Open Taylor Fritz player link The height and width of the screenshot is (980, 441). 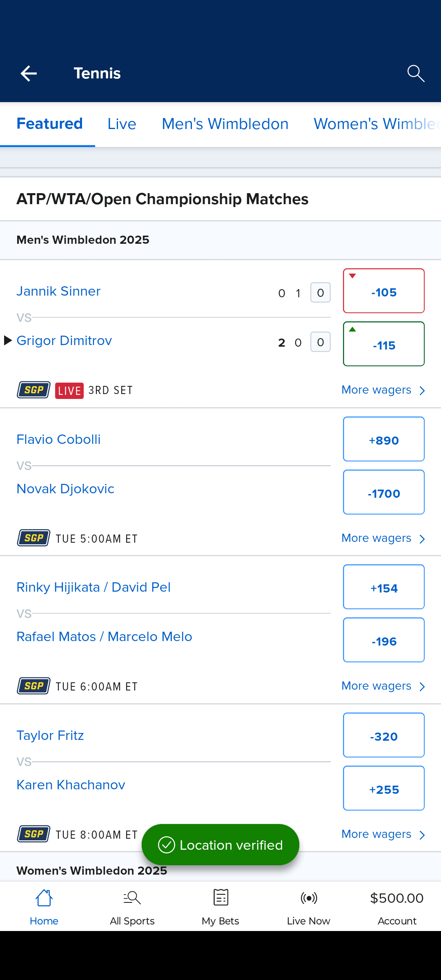click(50, 735)
